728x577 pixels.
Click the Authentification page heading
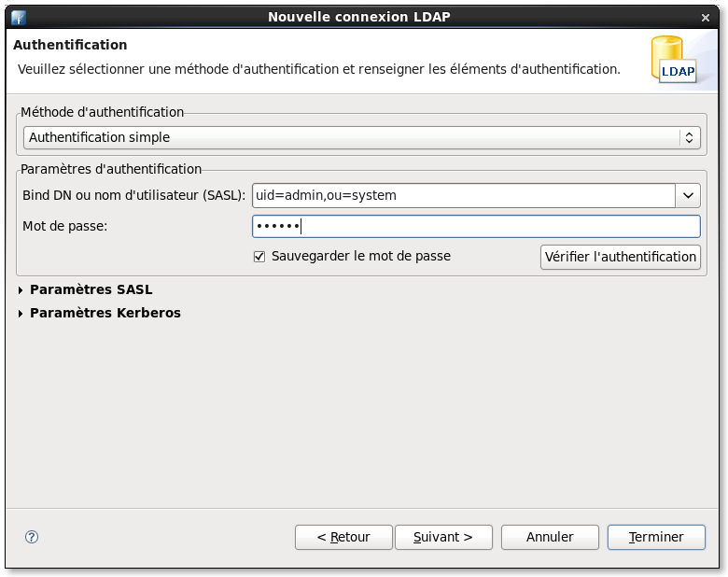70,45
